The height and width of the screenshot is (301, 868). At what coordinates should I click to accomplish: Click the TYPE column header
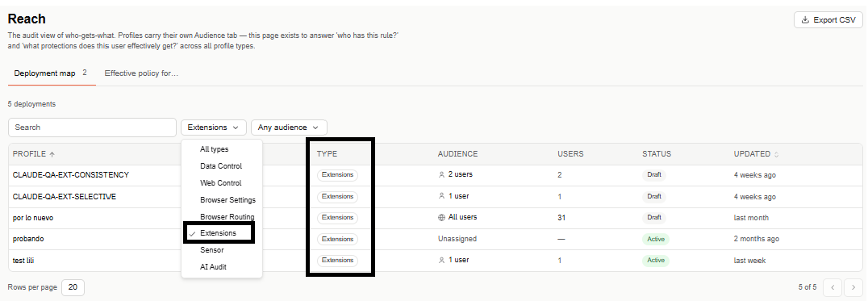328,154
